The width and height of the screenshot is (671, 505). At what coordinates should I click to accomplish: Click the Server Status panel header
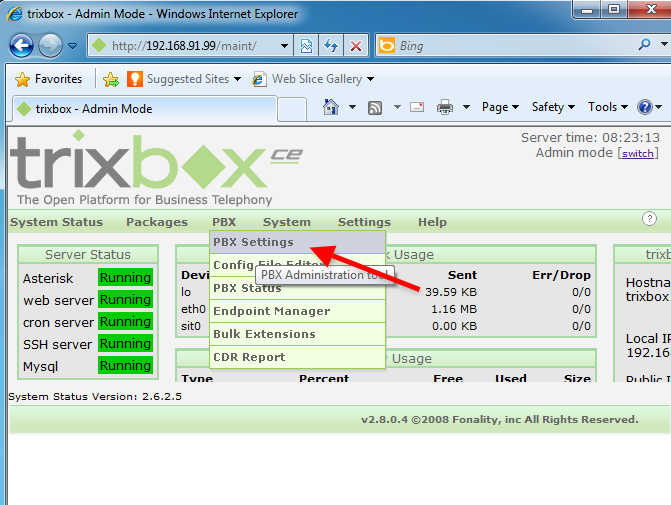point(88,255)
